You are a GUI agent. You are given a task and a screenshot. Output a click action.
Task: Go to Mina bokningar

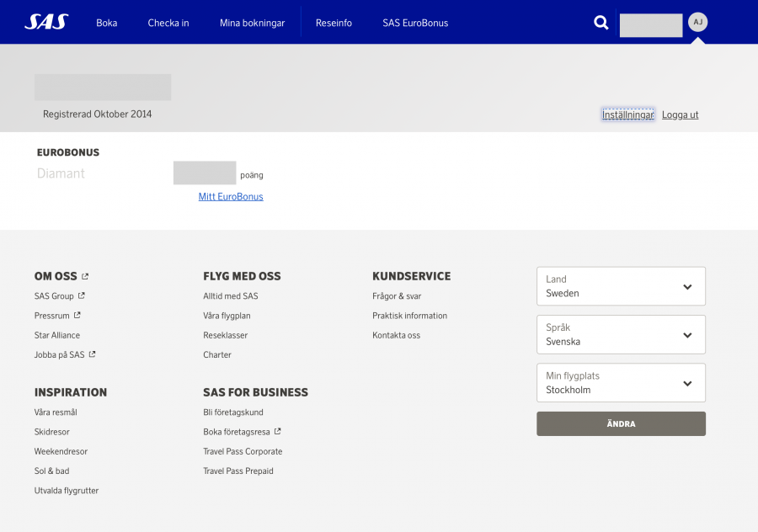pyautogui.click(x=253, y=23)
